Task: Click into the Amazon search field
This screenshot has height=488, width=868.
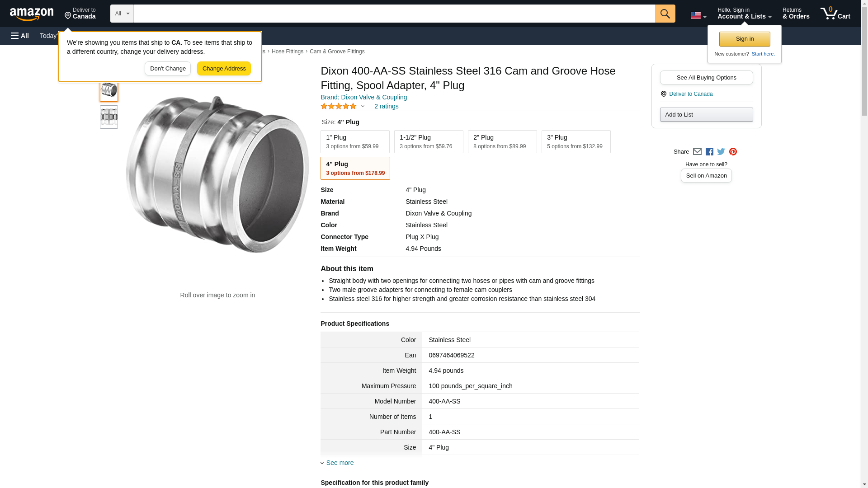Action: [x=394, y=14]
